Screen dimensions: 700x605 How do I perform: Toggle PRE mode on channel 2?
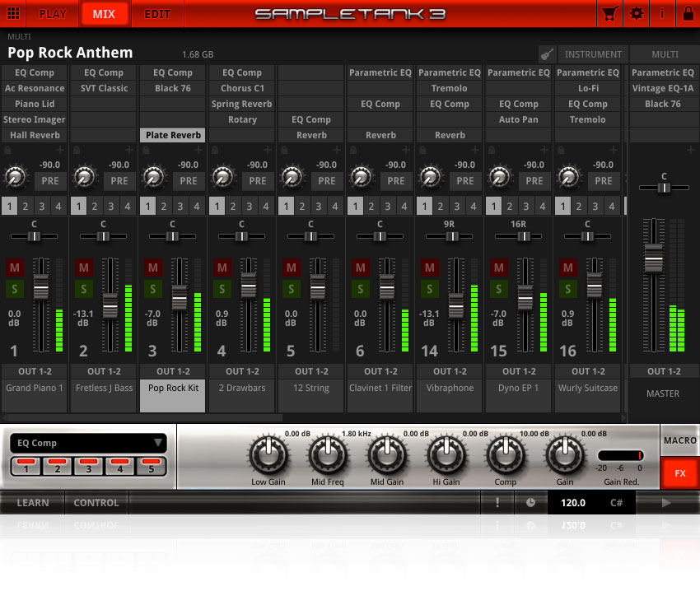click(x=119, y=180)
